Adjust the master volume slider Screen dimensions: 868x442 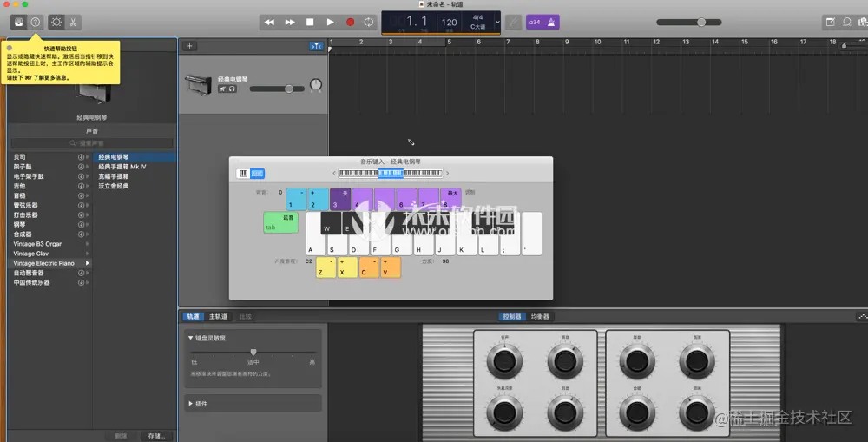click(x=688, y=23)
